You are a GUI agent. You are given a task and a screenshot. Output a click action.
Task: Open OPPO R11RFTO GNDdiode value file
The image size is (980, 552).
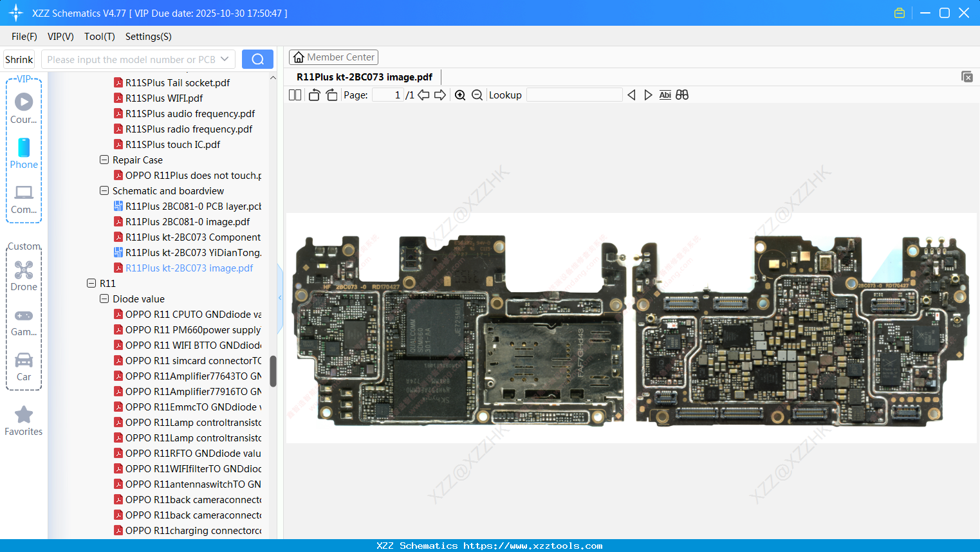(x=187, y=454)
